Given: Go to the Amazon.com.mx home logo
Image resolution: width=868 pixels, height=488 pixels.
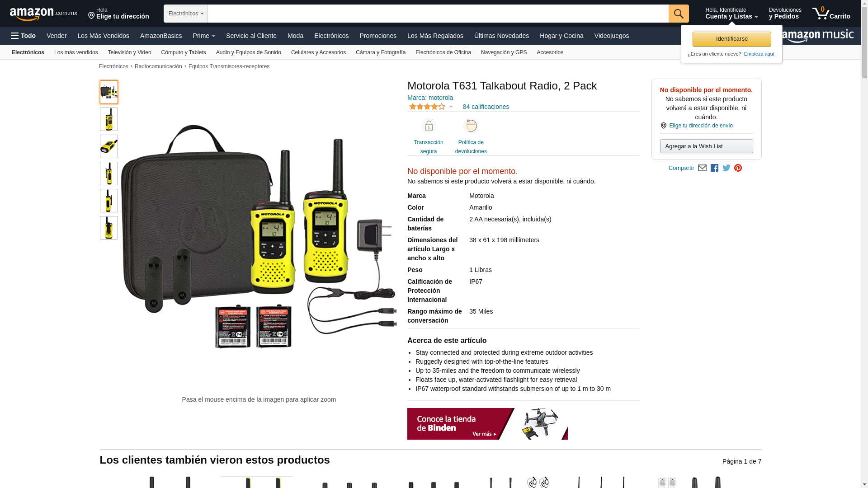Looking at the screenshot, I should 43,14.
